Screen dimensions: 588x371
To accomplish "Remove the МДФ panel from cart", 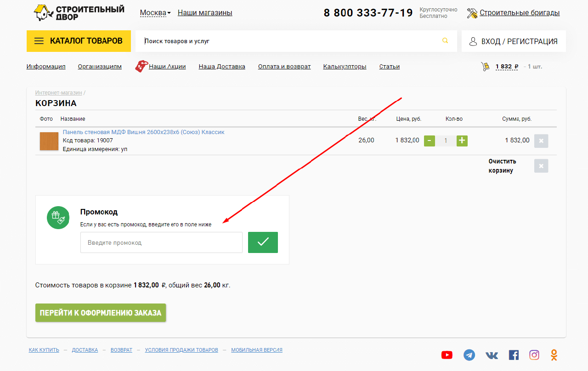I will pos(541,141).
